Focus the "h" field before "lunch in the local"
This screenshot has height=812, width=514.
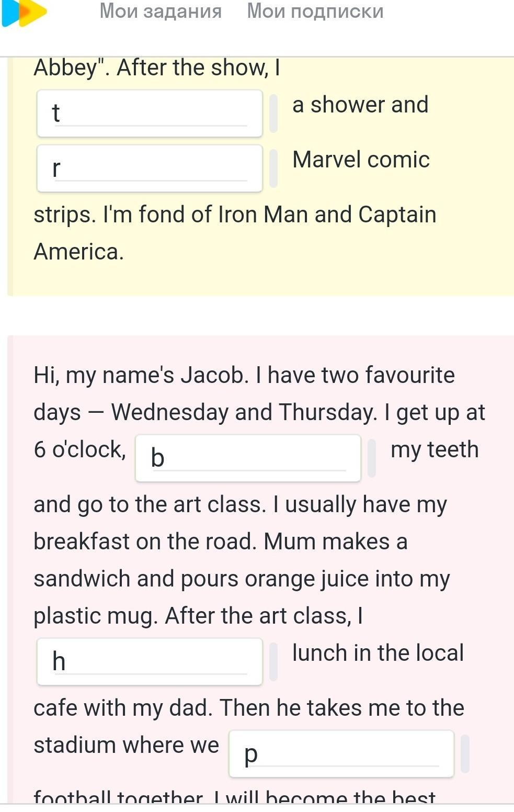[150, 662]
